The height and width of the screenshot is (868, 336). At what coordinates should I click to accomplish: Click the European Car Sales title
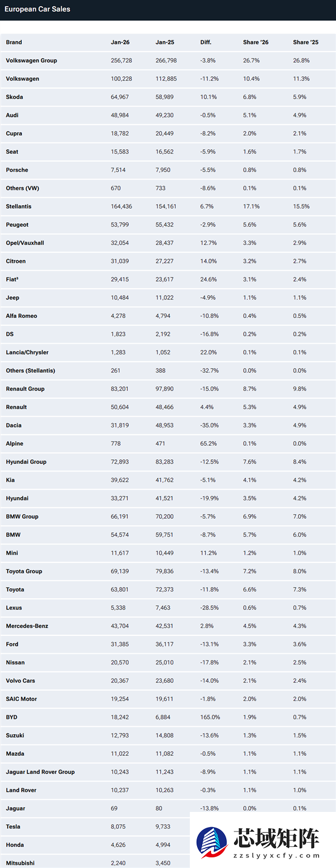pos(38,9)
